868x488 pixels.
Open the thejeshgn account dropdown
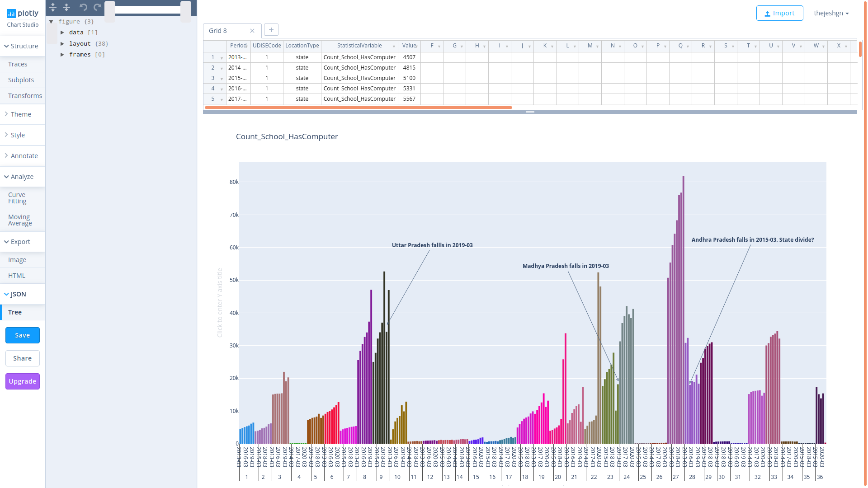coord(831,13)
